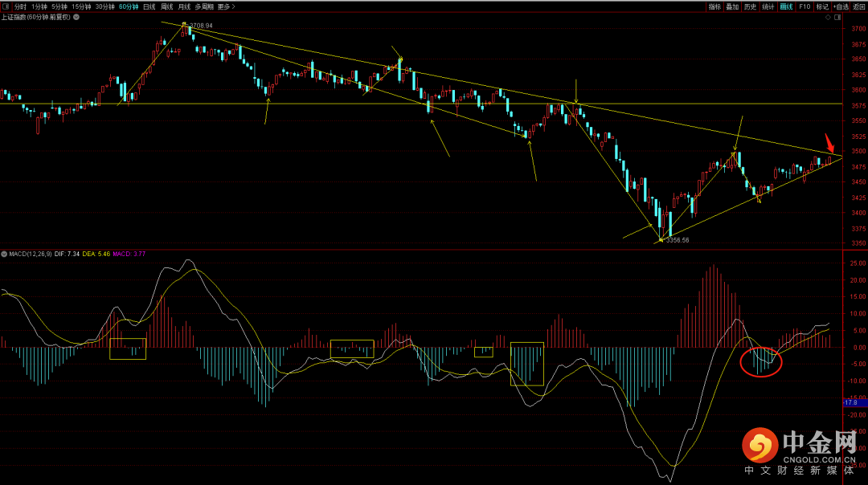Image resolution: width=868 pixels, height=485 pixels.
Task: Choose the 多周期 multi-period view
Action: [x=204, y=6]
